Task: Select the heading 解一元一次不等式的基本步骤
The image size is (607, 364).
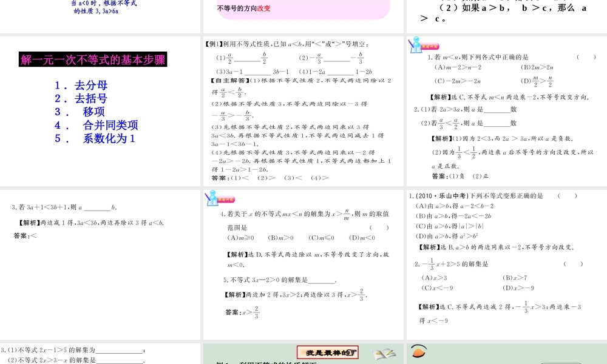Action: click(93, 59)
